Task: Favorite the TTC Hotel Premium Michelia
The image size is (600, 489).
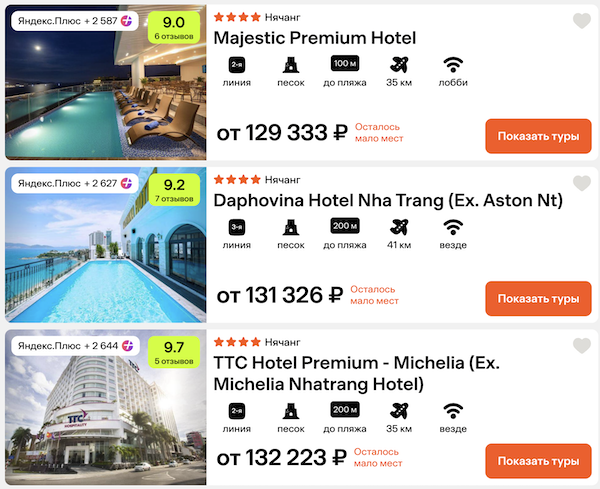Action: point(582,346)
